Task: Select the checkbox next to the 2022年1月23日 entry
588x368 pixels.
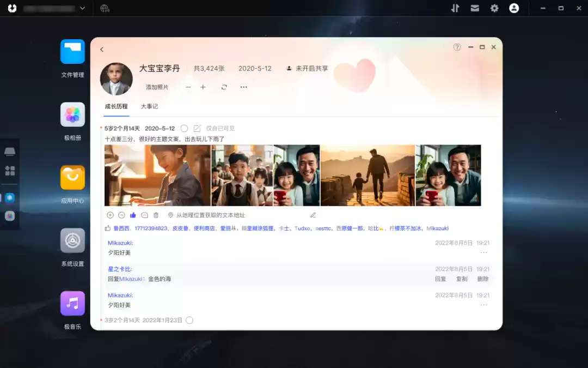Action: [x=189, y=320]
